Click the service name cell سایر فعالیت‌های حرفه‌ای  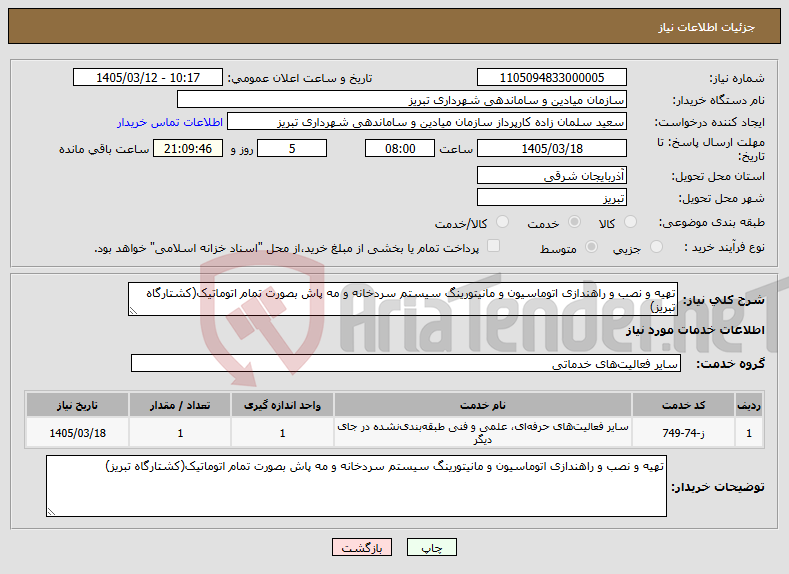coord(483,433)
